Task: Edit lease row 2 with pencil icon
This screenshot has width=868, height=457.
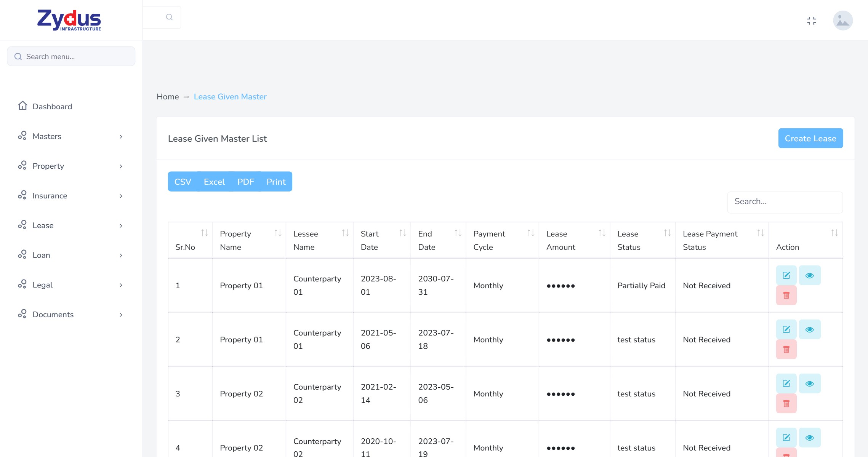Action: (x=786, y=329)
